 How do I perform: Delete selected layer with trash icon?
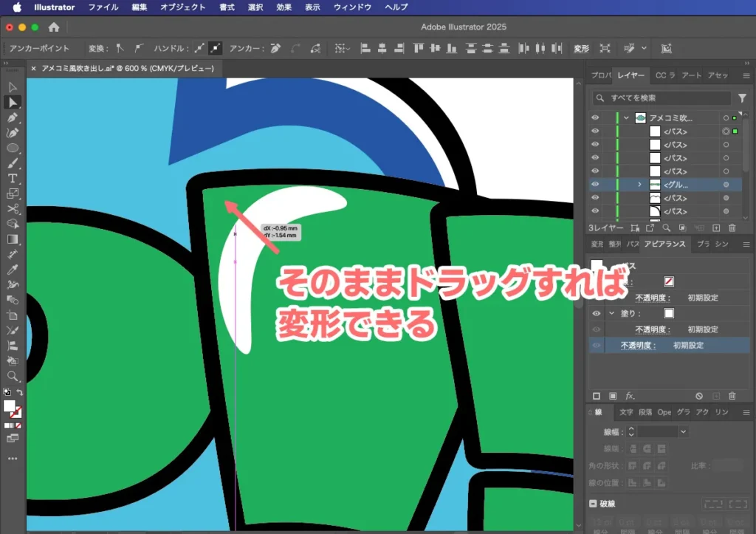(732, 228)
